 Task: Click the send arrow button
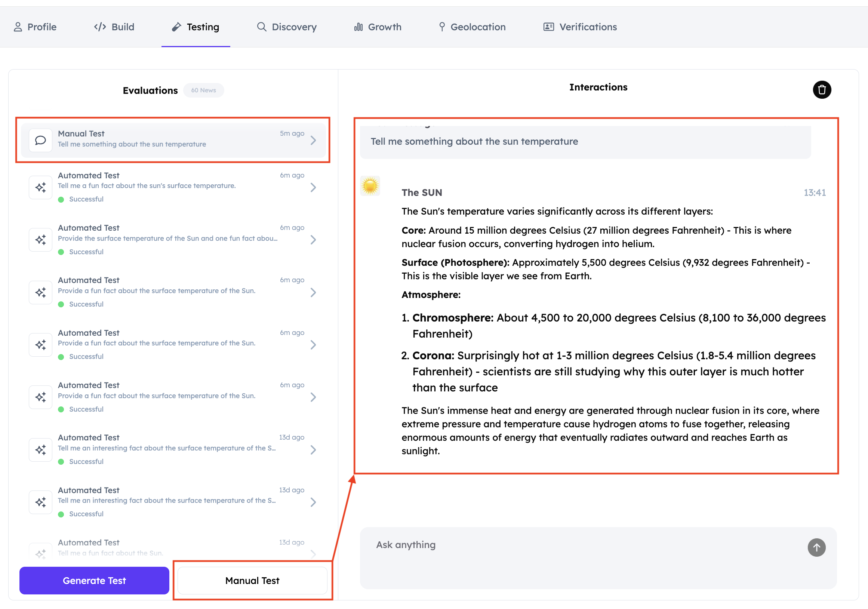coord(816,547)
